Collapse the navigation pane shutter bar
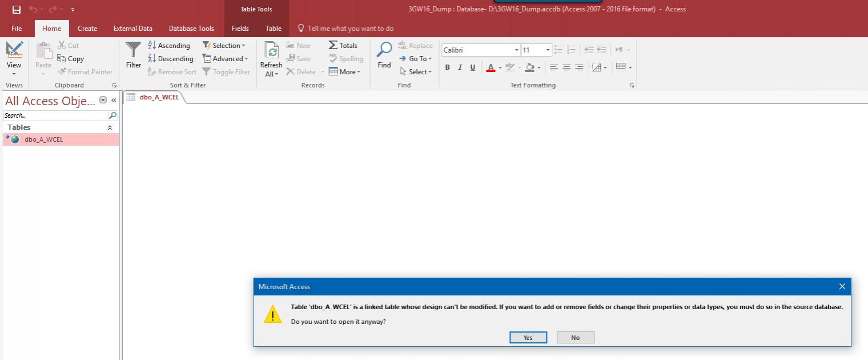The height and width of the screenshot is (360, 868). coord(114,100)
